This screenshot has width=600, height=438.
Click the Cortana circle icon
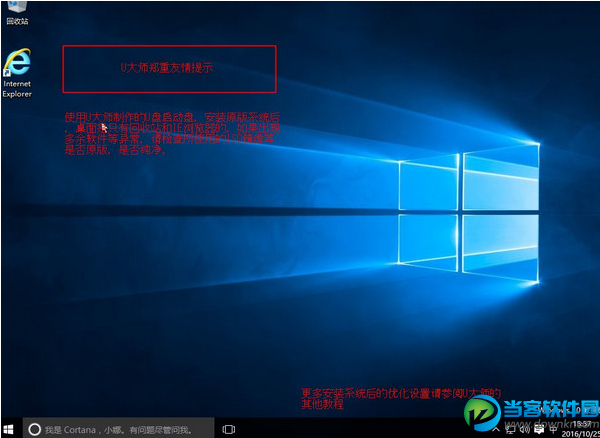point(34,429)
